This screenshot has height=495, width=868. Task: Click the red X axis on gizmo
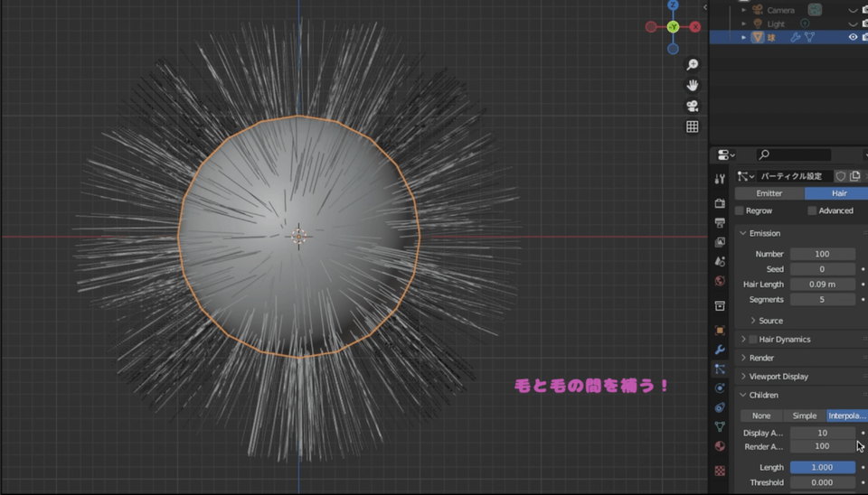click(695, 26)
